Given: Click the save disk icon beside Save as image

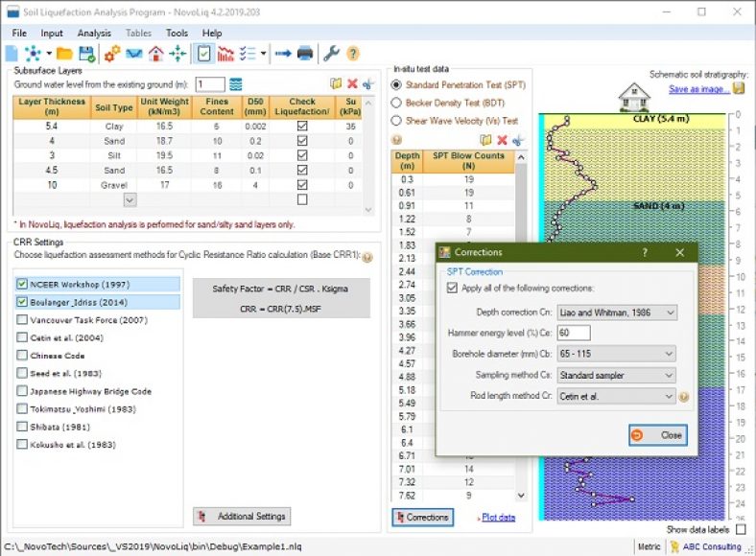Looking at the screenshot, I should pyautogui.click(x=739, y=88).
